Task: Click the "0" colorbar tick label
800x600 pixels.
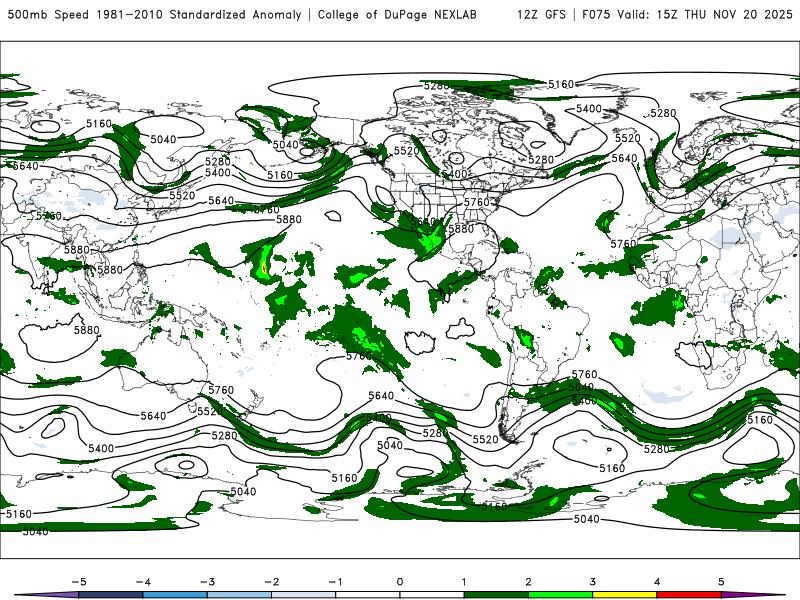Action: [x=400, y=582]
